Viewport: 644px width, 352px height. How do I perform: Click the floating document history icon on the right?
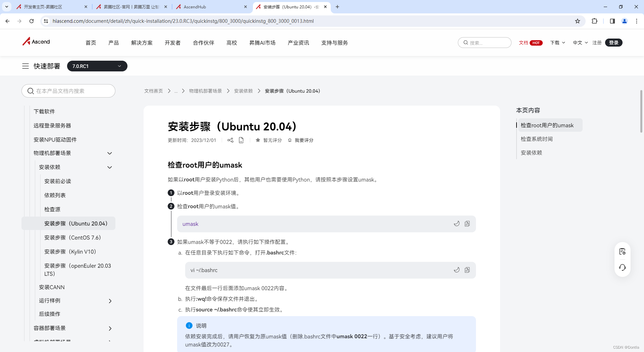point(623,251)
